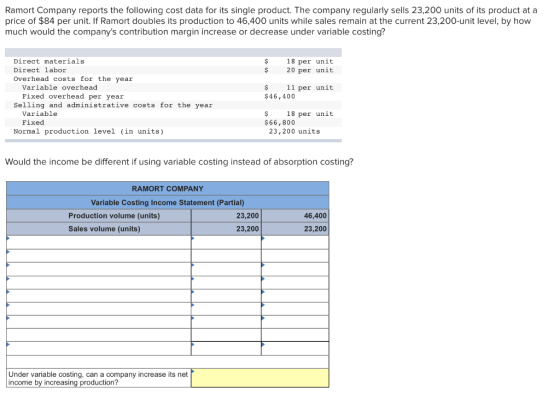Click the 'Under variable costing, can a company' question label
The width and height of the screenshot is (560, 400).
[98, 378]
